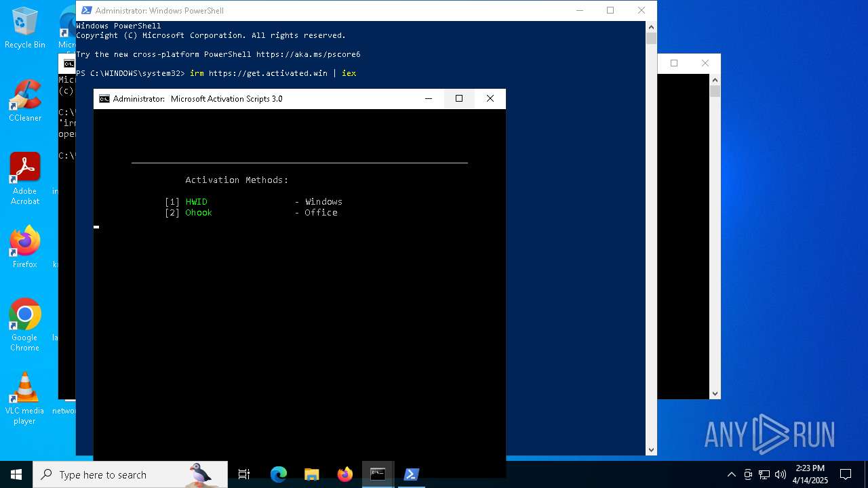Click the PowerShell scrollbar down arrow
Screen dimensions: 868x488
click(x=651, y=449)
